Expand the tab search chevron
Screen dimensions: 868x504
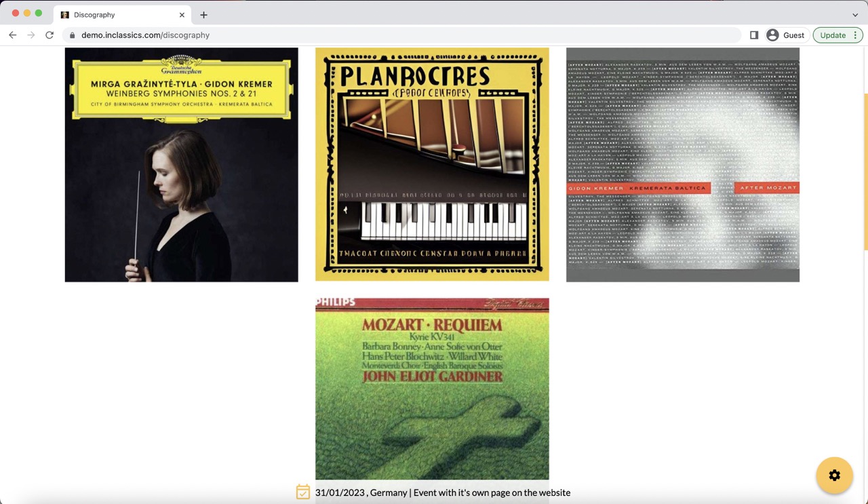pyautogui.click(x=855, y=14)
